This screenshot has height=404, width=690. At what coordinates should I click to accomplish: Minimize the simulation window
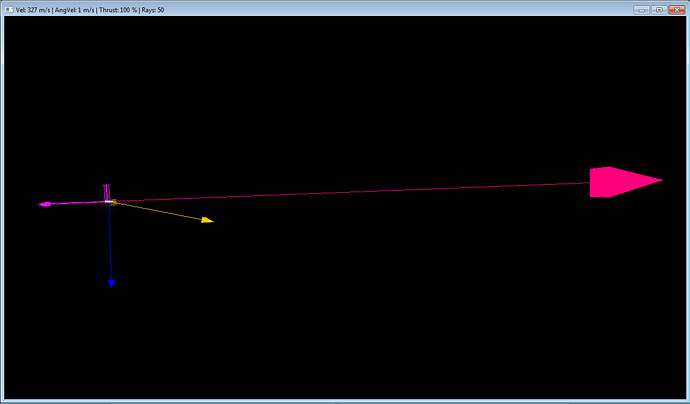coord(641,9)
